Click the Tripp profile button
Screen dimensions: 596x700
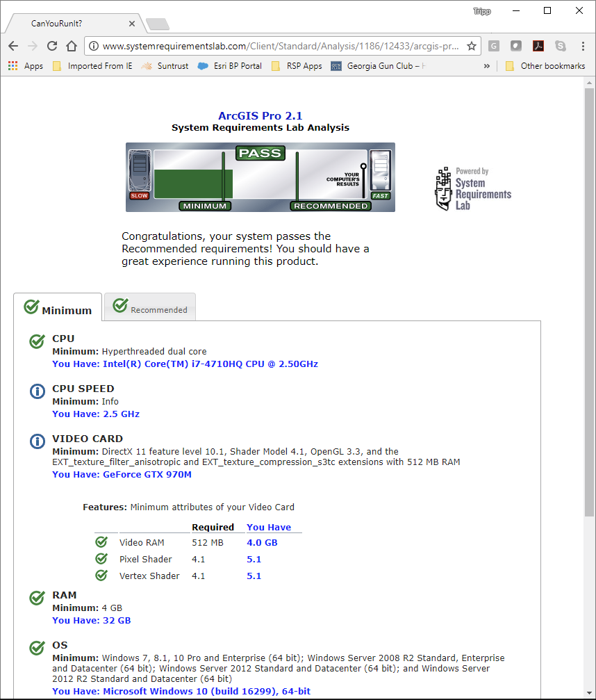[482, 11]
